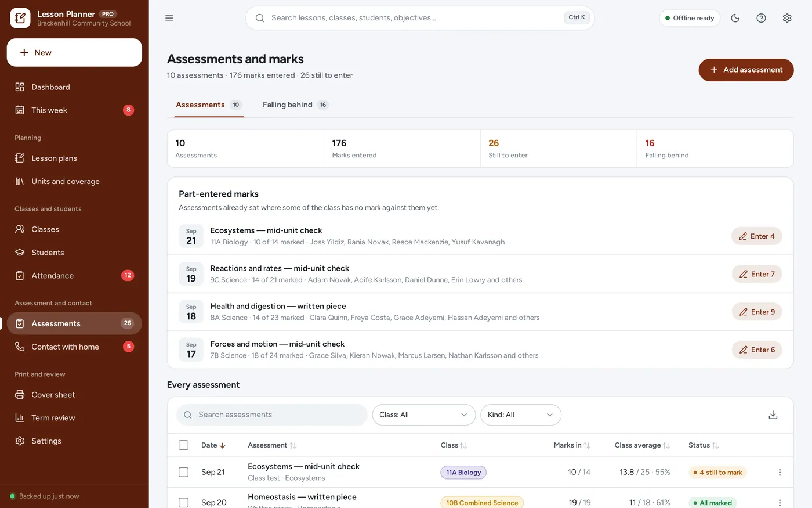This screenshot has width=812, height=508.
Task: Tick the checkbox for the Sep 20 Homeostasis row
Action: click(183, 503)
